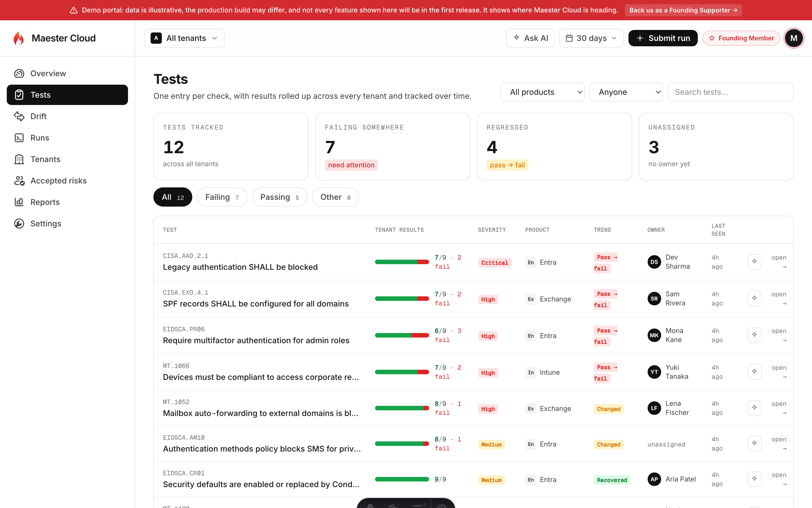Viewport: 812px width, 508px height.
Task: Go to Accepted risks in the sidebar
Action: (67, 181)
